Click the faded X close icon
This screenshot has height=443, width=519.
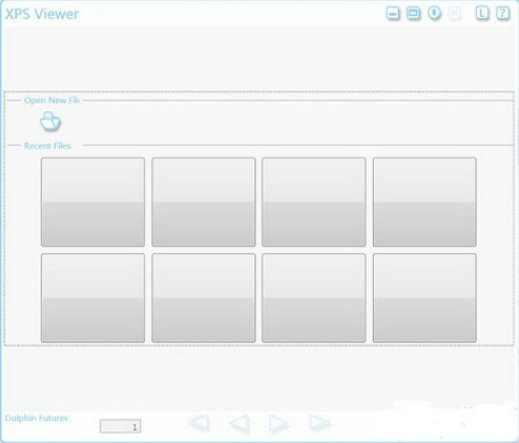point(455,13)
